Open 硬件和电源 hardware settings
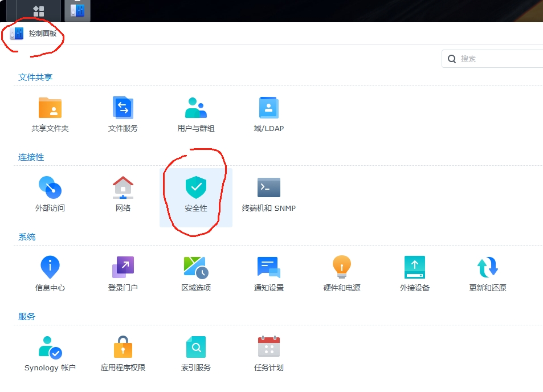This screenshot has height=392, width=543. point(341,272)
